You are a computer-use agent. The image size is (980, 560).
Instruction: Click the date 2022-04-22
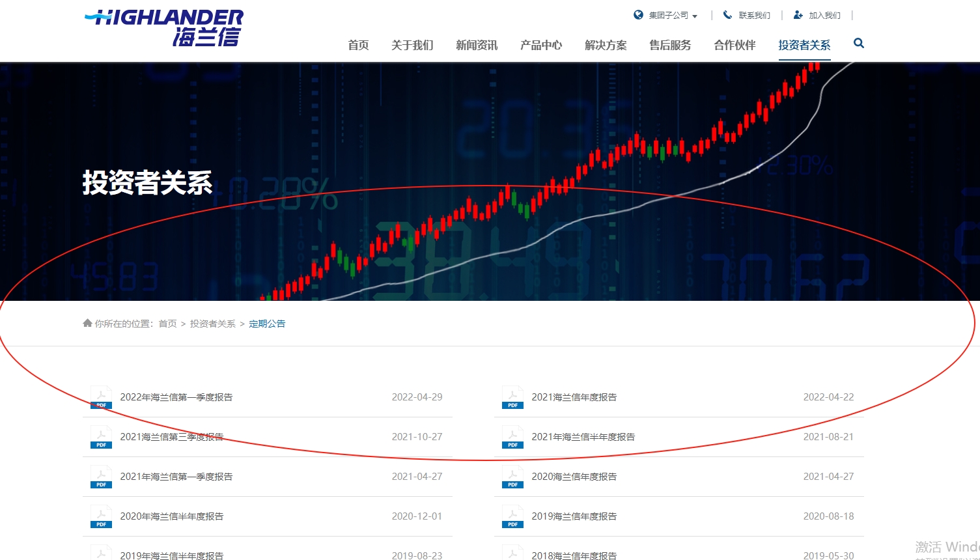(x=828, y=397)
